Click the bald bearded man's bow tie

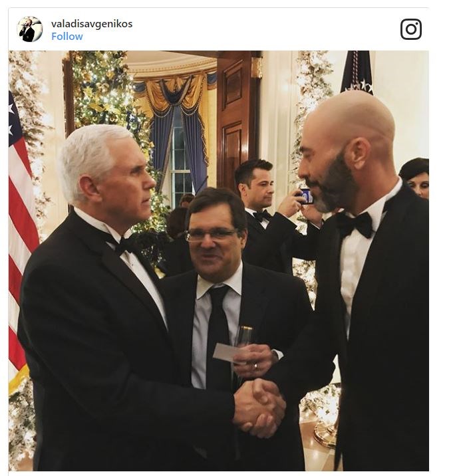click(x=355, y=225)
